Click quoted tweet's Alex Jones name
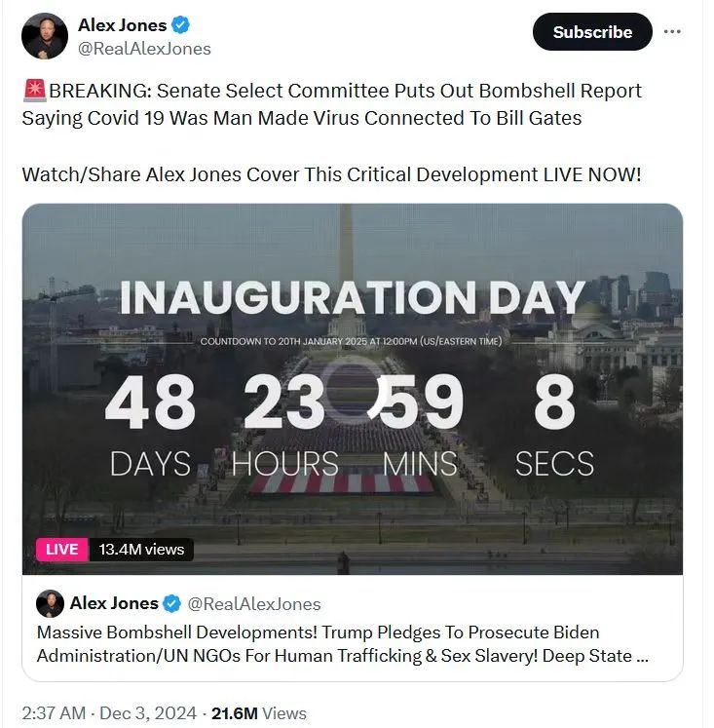 click(x=114, y=603)
